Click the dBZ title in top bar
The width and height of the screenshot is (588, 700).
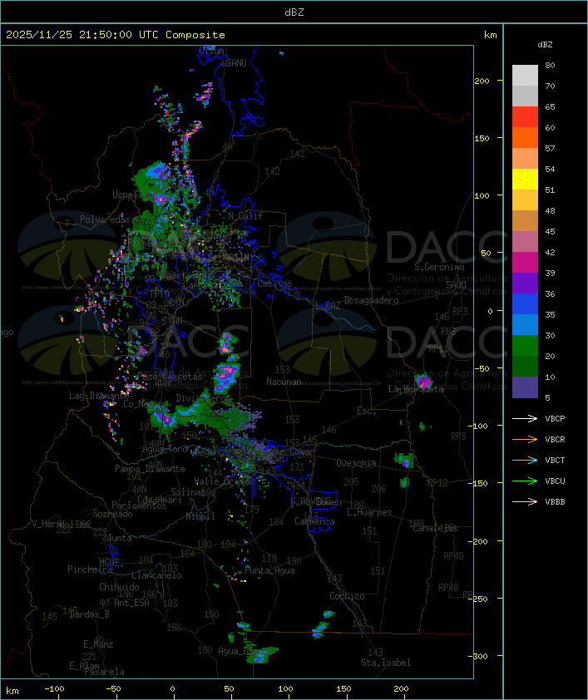[x=294, y=12]
